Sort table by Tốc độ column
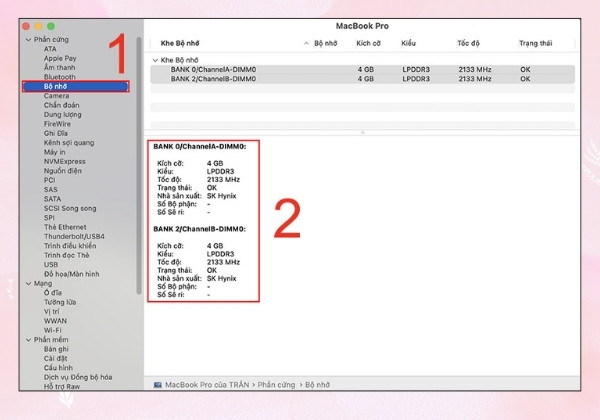This screenshot has height=420, width=600. point(468,43)
